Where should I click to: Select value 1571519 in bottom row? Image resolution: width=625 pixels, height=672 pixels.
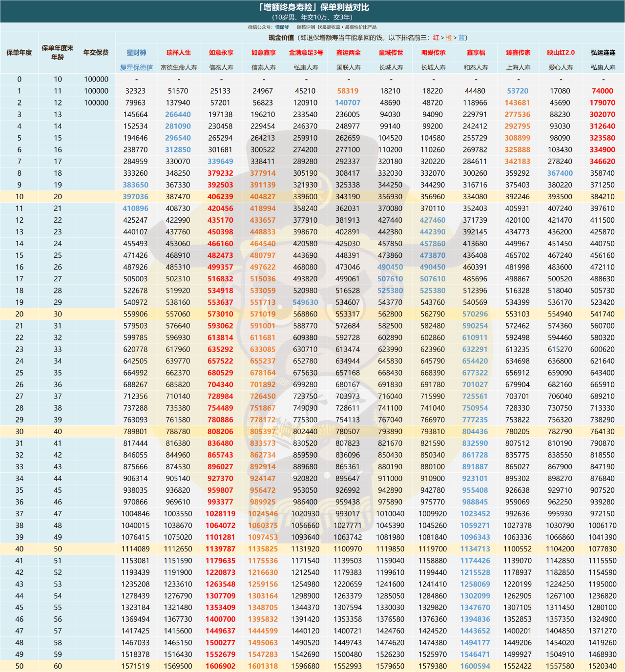pos(135,666)
